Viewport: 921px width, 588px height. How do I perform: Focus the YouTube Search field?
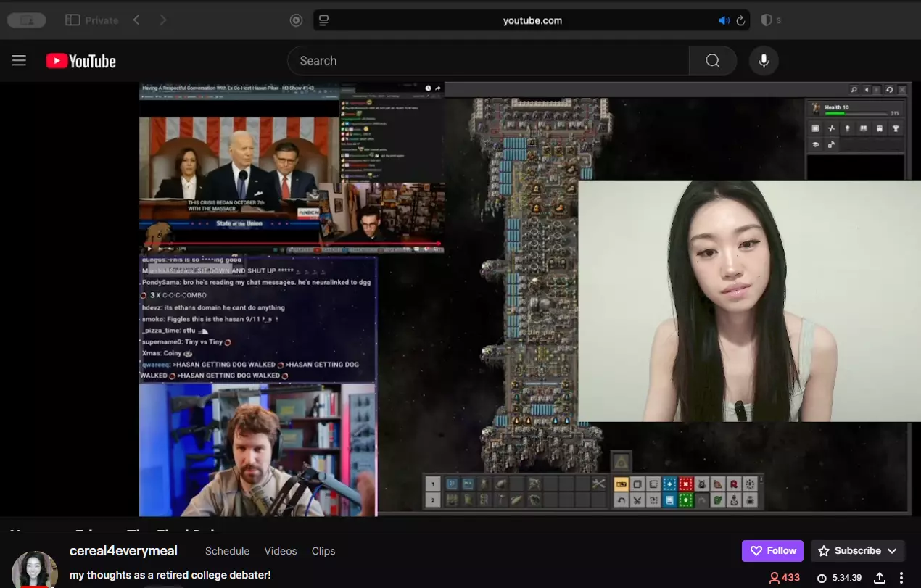click(488, 61)
